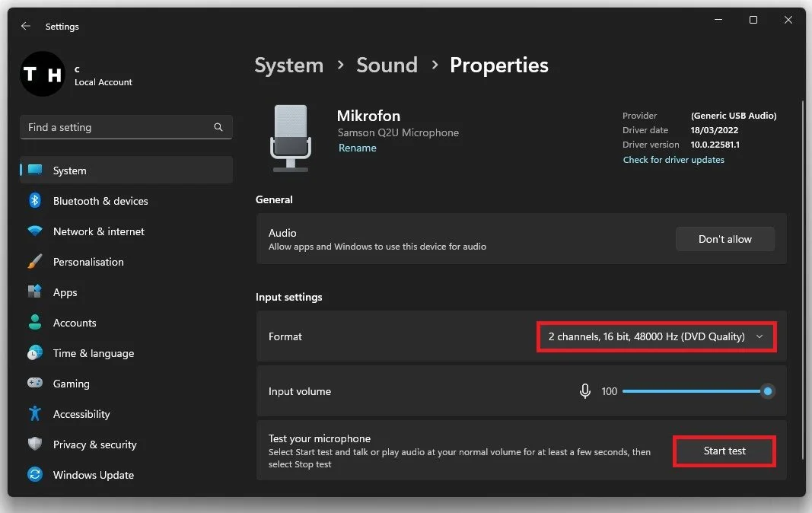Check for driver updates
This screenshot has height=513, width=812.
pyautogui.click(x=673, y=160)
